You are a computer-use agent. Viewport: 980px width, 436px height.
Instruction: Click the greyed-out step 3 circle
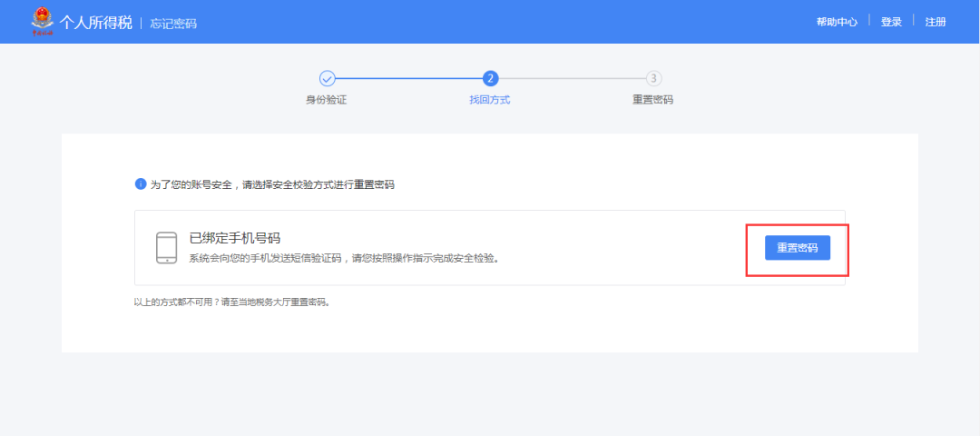click(x=653, y=79)
